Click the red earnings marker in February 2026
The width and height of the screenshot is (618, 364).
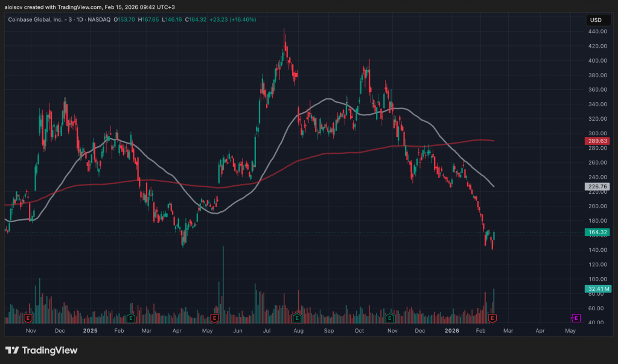pyautogui.click(x=492, y=318)
